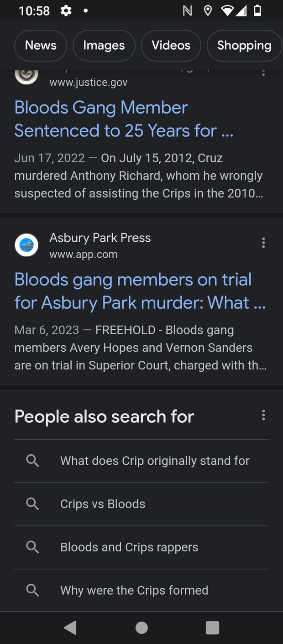This screenshot has width=283, height=644.
Task: Tap search icon beside Crips vs Bloods
Action: point(32,504)
